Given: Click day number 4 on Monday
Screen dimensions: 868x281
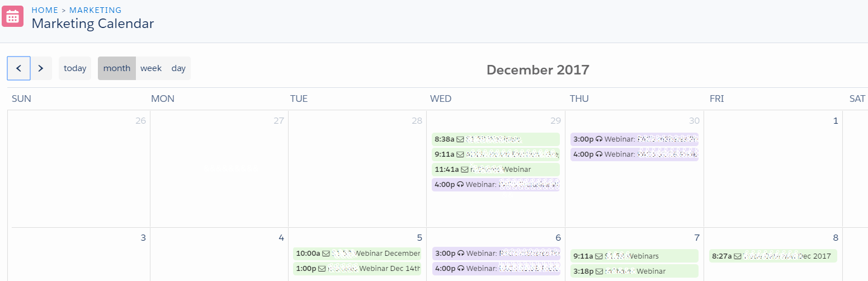Looking at the screenshot, I should click(281, 238).
